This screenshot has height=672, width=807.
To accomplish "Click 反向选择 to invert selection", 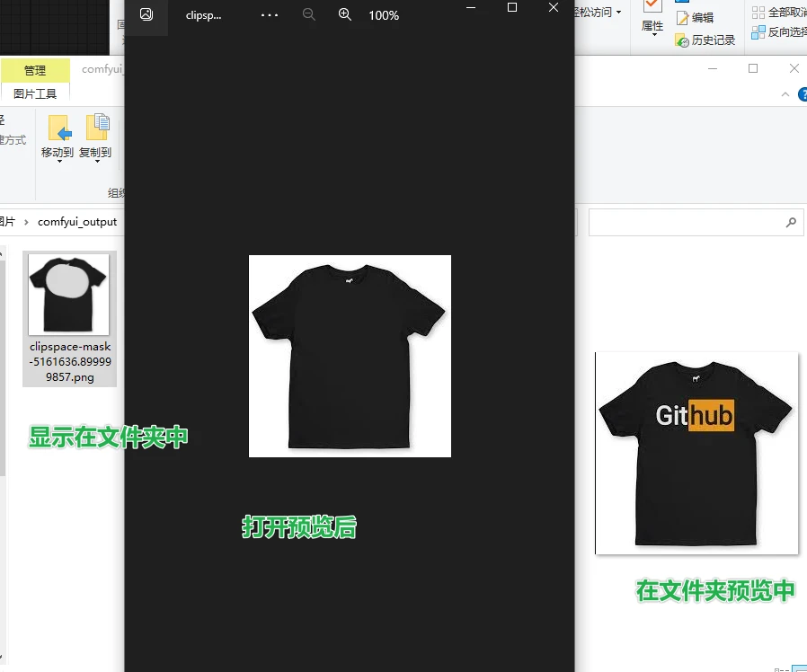I will pyautogui.click(x=779, y=32).
